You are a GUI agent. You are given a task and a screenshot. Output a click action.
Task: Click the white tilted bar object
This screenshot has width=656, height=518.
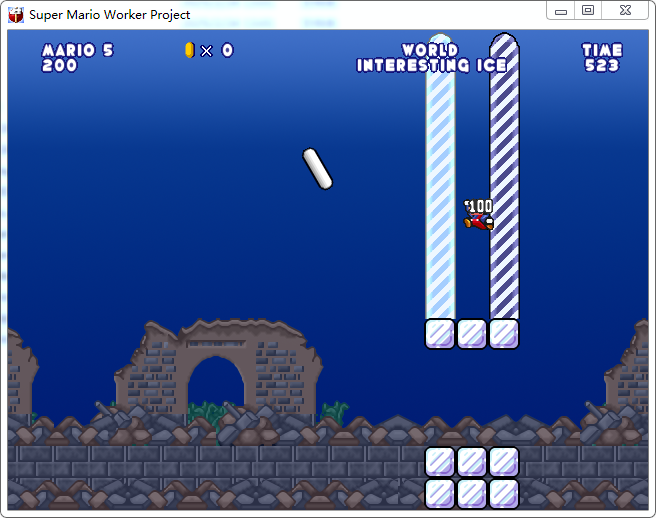coord(318,169)
